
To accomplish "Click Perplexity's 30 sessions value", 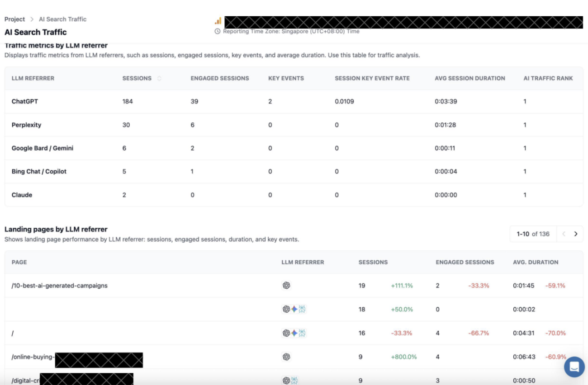I will [126, 125].
